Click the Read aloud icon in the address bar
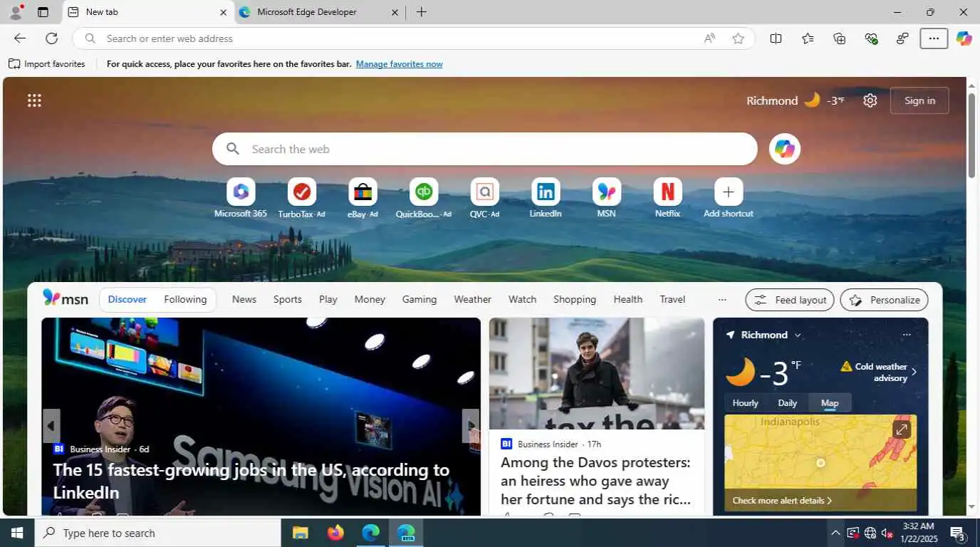This screenshot has height=547, width=980. click(709, 38)
